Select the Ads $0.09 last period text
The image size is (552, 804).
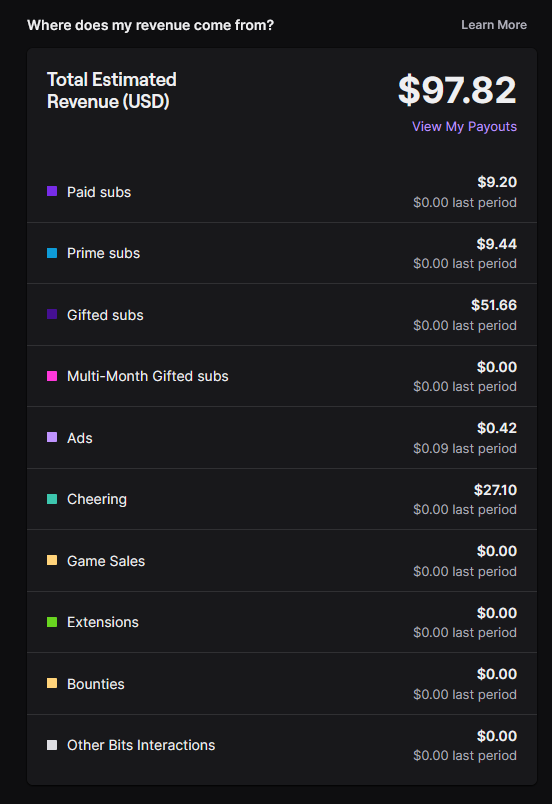pos(465,448)
